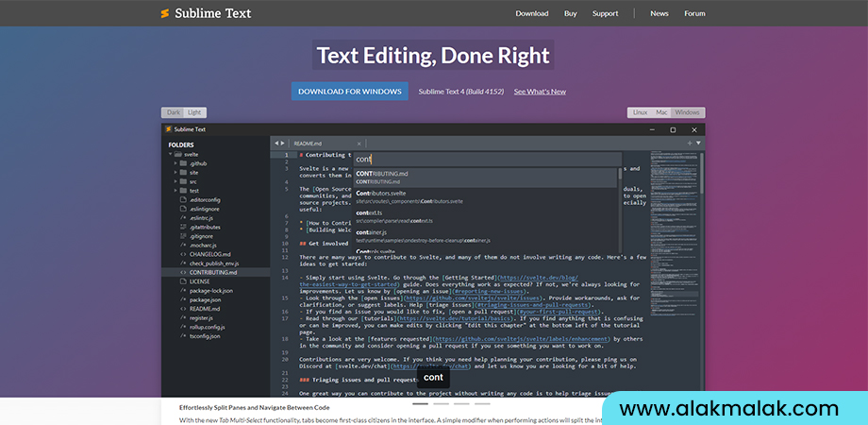Go to News in the top navigation
Screen dimensions: 868x425
659,13
